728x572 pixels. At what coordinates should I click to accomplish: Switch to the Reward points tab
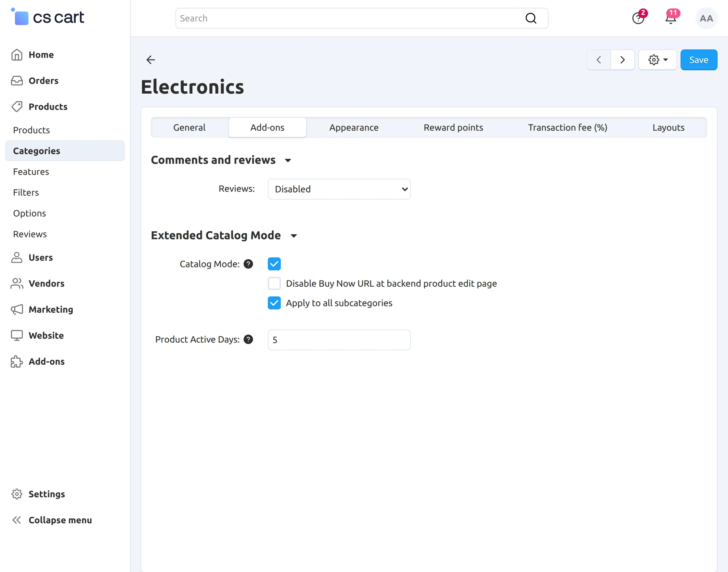[453, 127]
